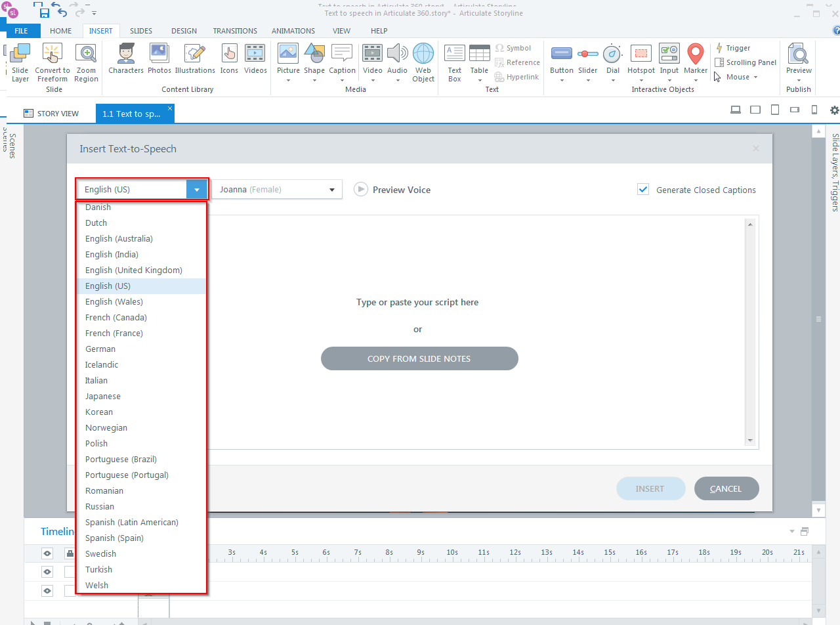Click the Table icon in Text group
The height and width of the screenshot is (625, 840).
[x=480, y=53]
